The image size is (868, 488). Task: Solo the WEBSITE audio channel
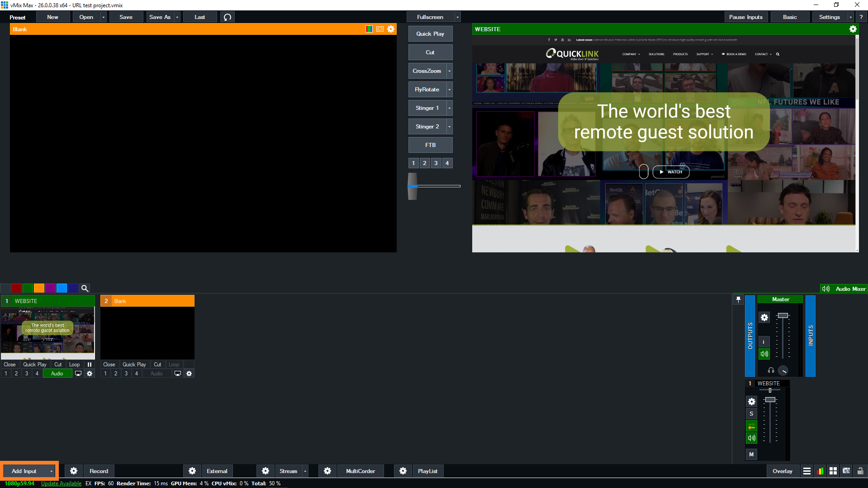tap(751, 414)
